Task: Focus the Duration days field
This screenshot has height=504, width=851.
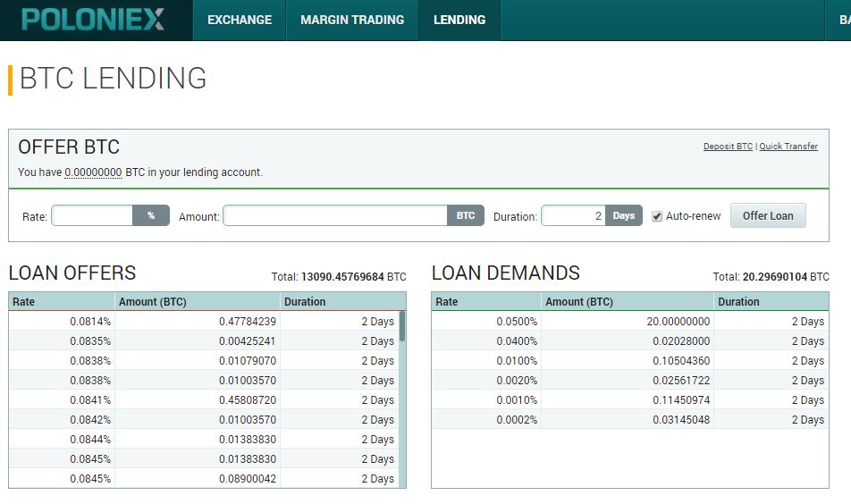Action: (574, 215)
